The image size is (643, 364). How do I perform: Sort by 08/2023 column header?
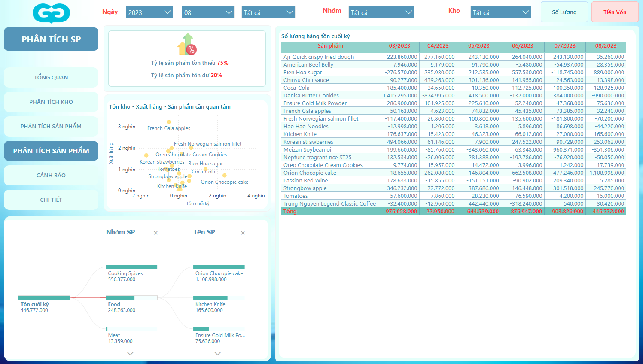(606, 46)
